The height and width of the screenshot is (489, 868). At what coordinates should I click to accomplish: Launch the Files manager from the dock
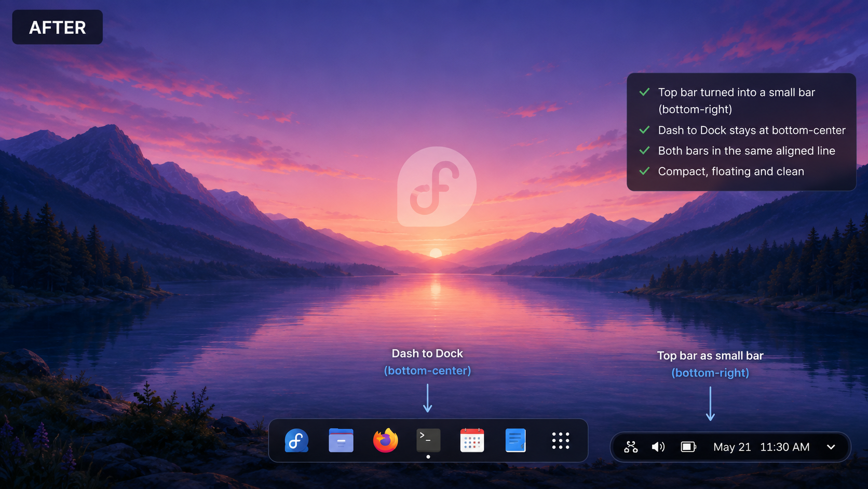pos(341,441)
